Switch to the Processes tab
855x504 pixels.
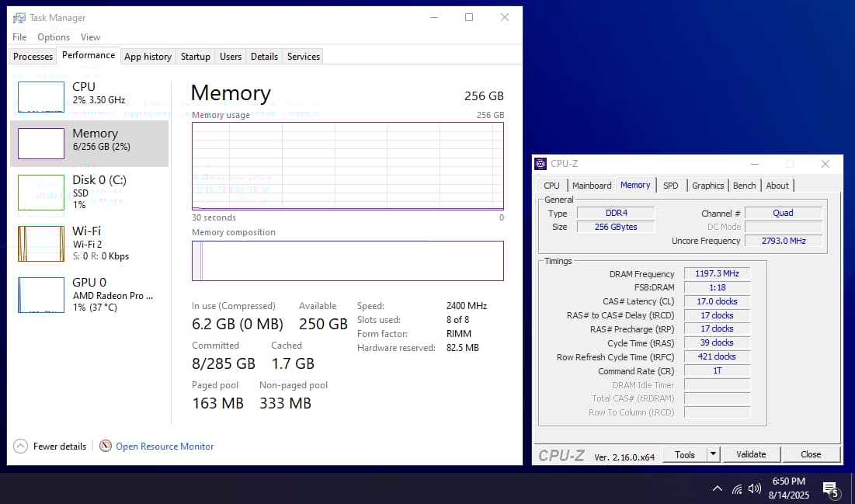33,56
